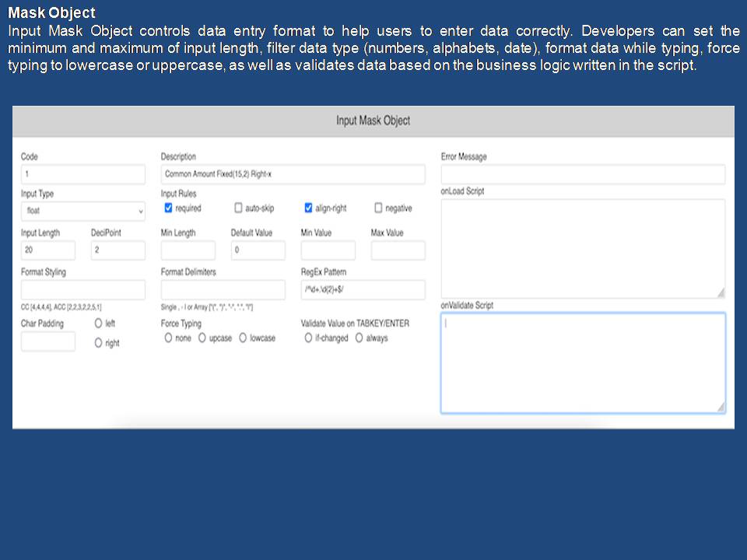The image size is (747, 560).
Task: Click the Code input field
Action: click(82, 174)
